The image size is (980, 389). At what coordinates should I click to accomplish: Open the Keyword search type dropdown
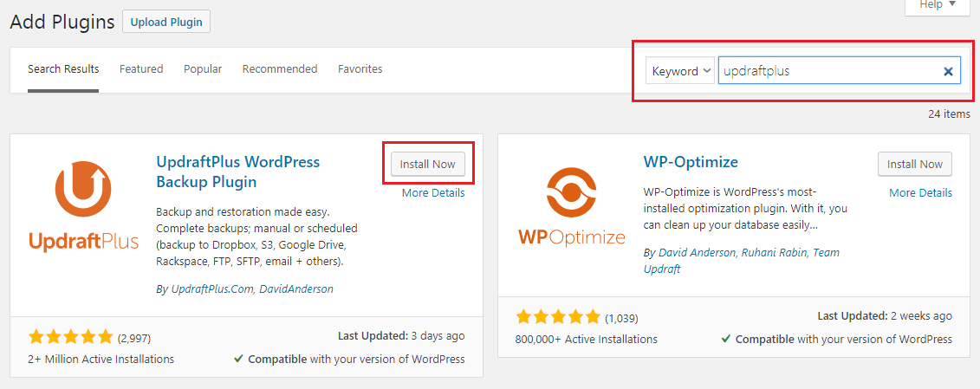point(680,71)
